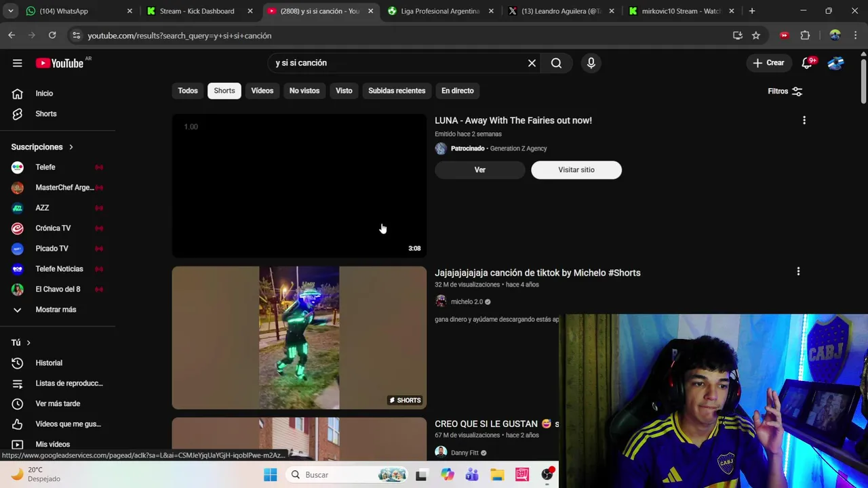Image resolution: width=868 pixels, height=488 pixels.
Task: Open El Chavo del 8 channel
Action: point(58,289)
